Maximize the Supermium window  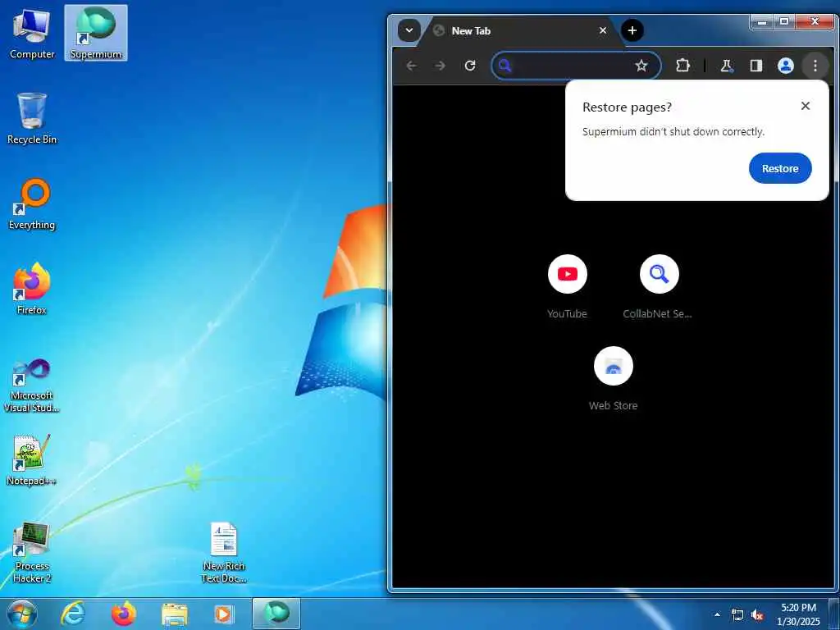point(784,22)
